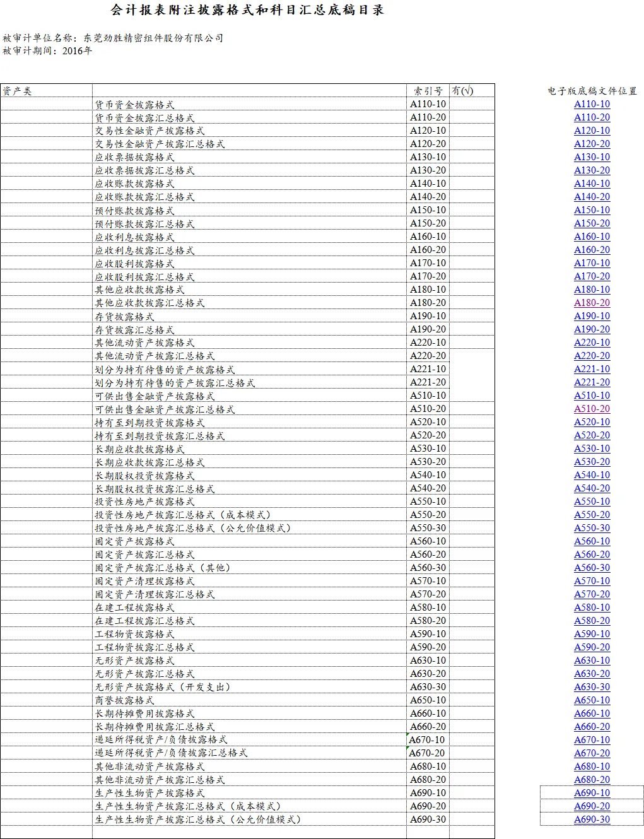Click the 有(√) cell in 商誉披露格式 row
The width and height of the screenshot is (644, 839).
(472, 700)
